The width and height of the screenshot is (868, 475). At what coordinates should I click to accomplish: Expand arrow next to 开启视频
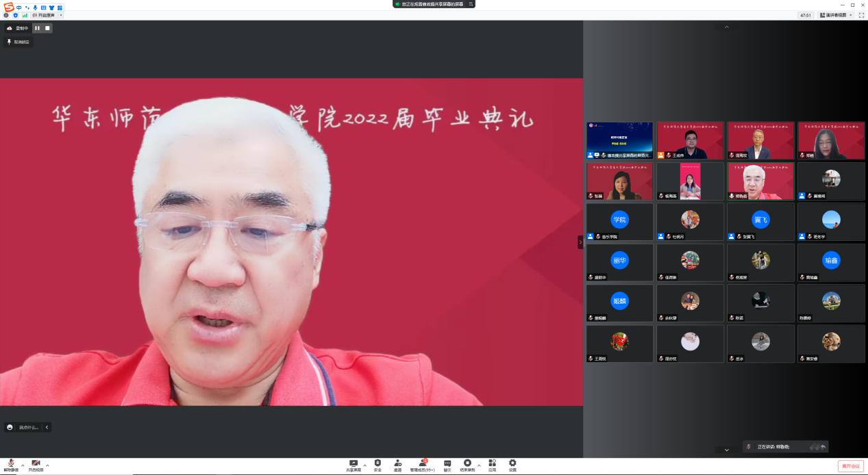[x=47, y=465]
